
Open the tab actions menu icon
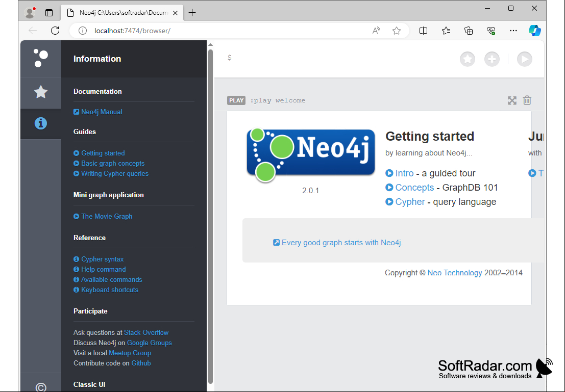click(49, 13)
